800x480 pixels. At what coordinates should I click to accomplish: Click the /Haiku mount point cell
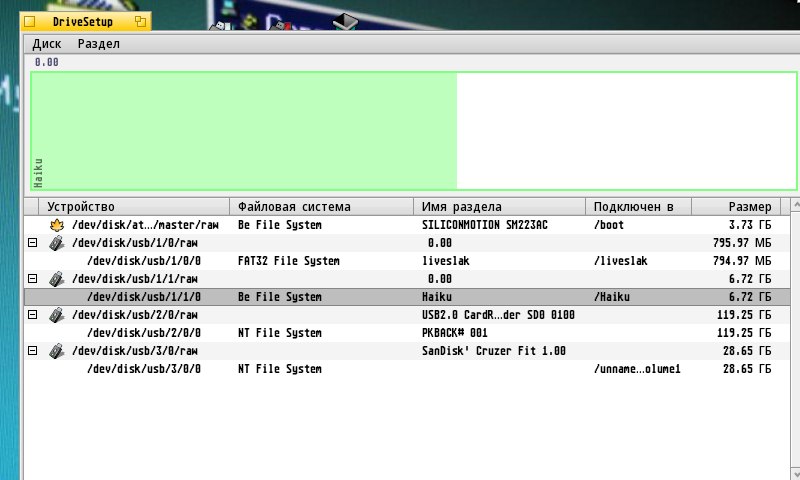coord(611,297)
